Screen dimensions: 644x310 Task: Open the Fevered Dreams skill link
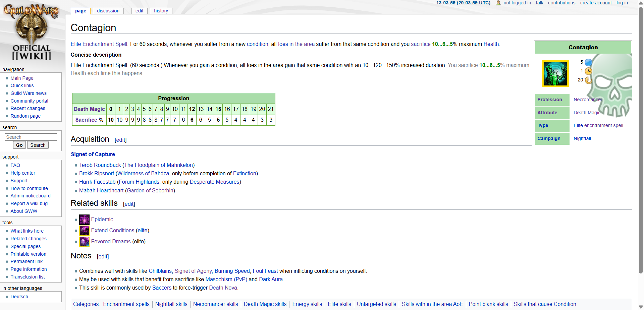pyautogui.click(x=111, y=241)
